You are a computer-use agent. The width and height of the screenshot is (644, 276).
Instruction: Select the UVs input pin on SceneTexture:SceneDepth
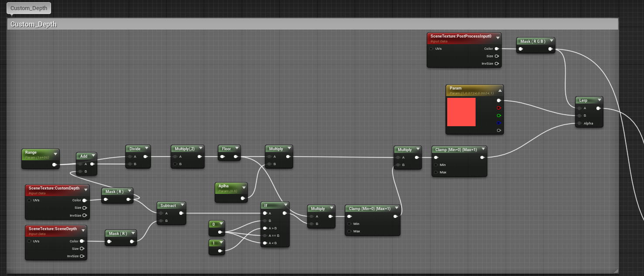tap(29, 241)
